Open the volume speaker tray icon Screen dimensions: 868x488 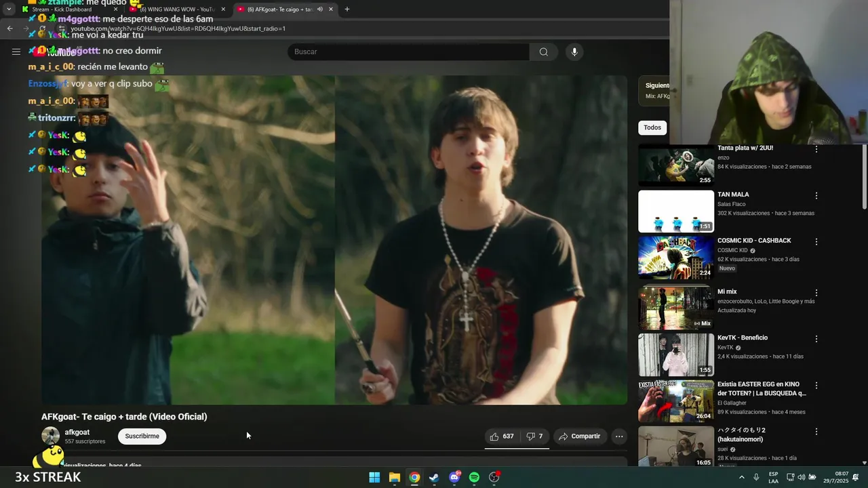tap(802, 477)
